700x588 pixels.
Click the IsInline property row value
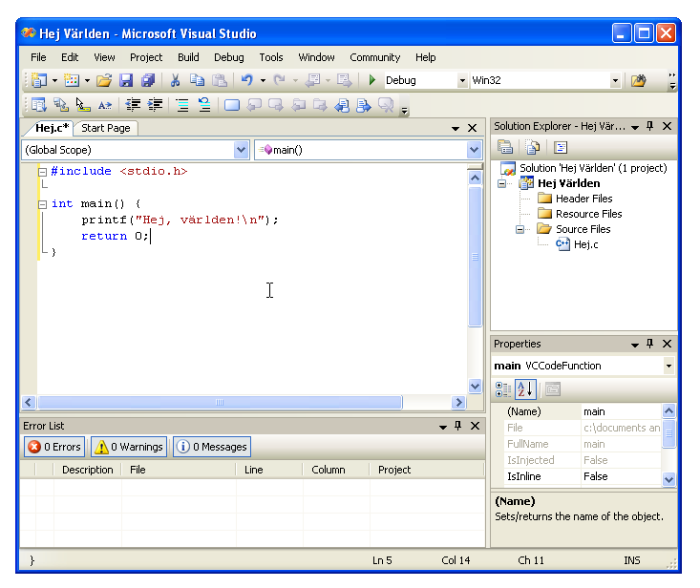(621, 476)
